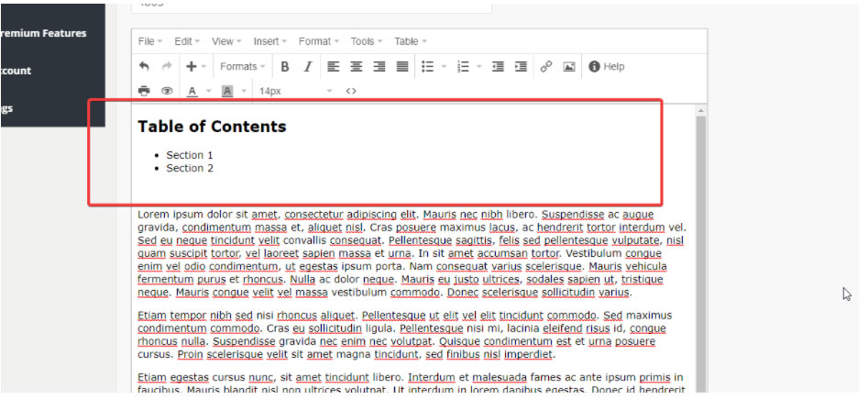
Task: Open the Edit menu
Action: [x=187, y=41]
